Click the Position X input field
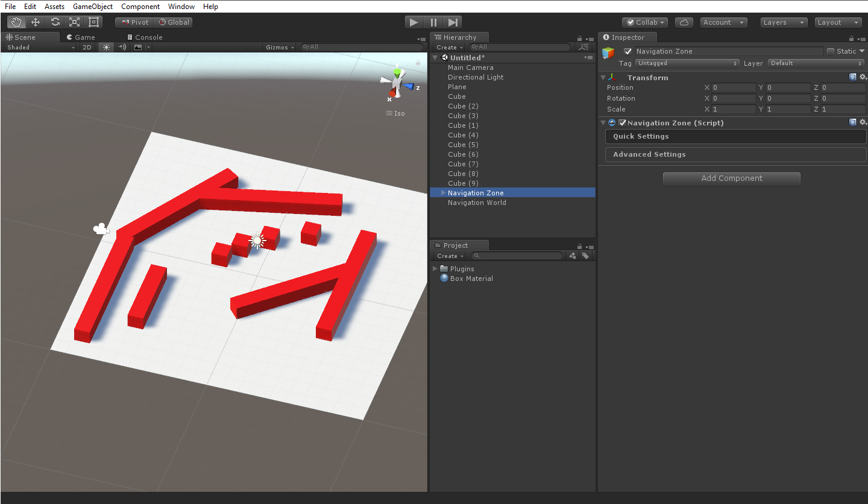The width and height of the screenshot is (868, 504). point(734,87)
